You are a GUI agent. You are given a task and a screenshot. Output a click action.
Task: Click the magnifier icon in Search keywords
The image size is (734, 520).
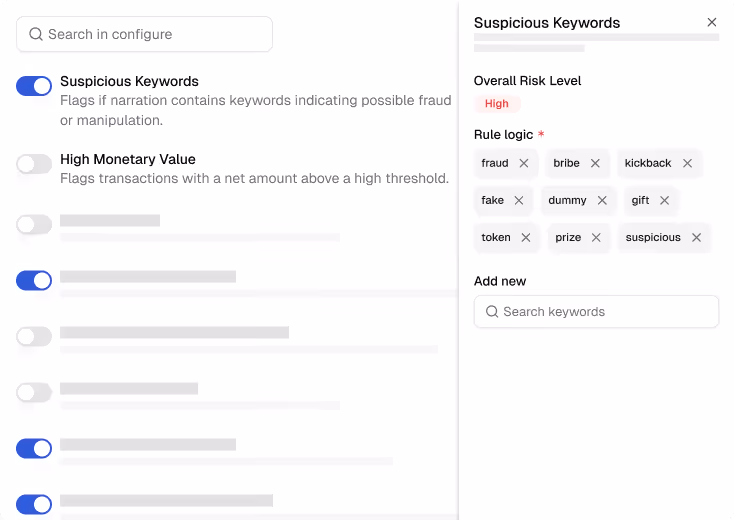point(492,312)
